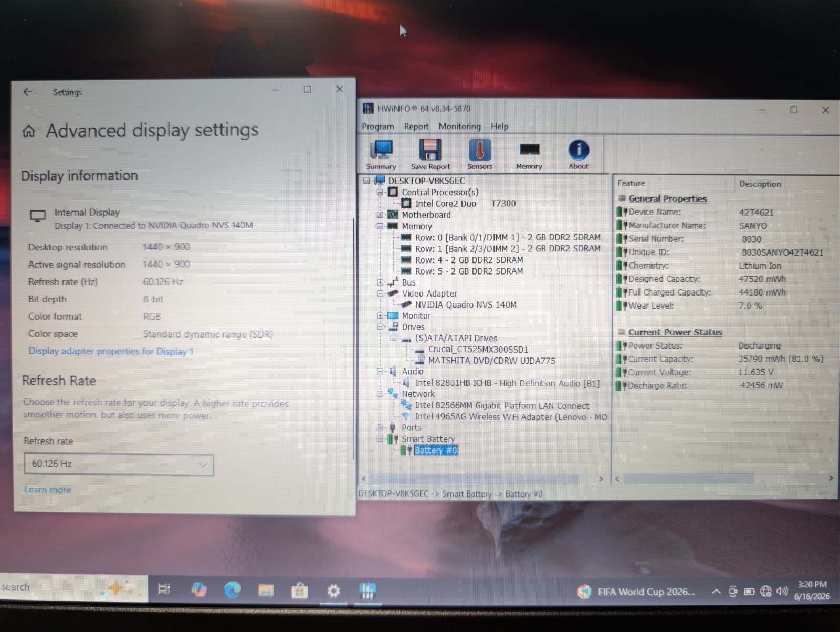
Task: Collapse the DESKTOP-V8K5GEC root node
Action: click(367, 181)
